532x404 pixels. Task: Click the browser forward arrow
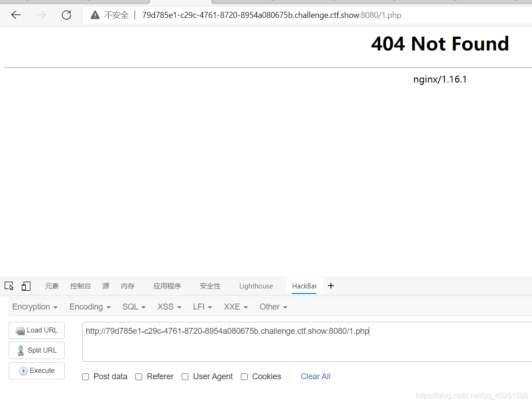coord(41,15)
